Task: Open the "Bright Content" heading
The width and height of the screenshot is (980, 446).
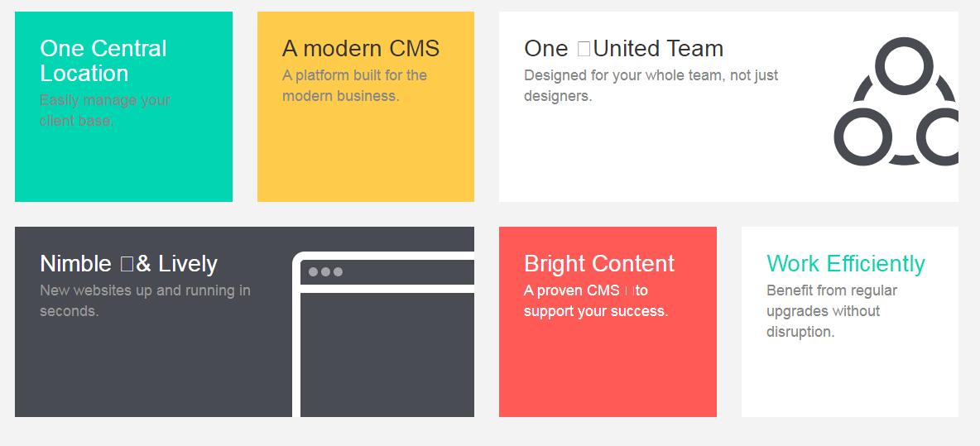Action: (598, 263)
